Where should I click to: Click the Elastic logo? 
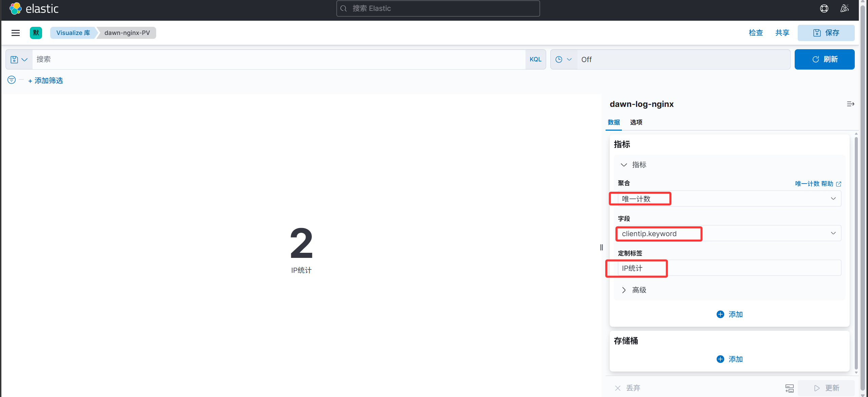tap(34, 8)
